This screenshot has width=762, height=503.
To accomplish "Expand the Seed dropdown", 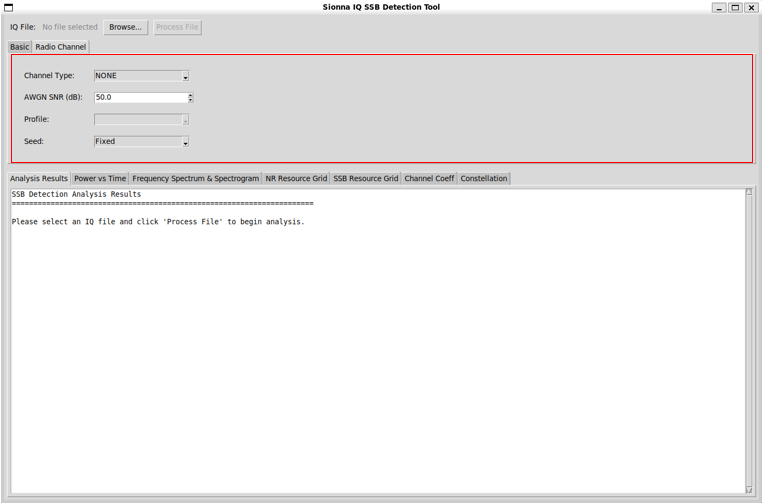I will tap(141, 142).
